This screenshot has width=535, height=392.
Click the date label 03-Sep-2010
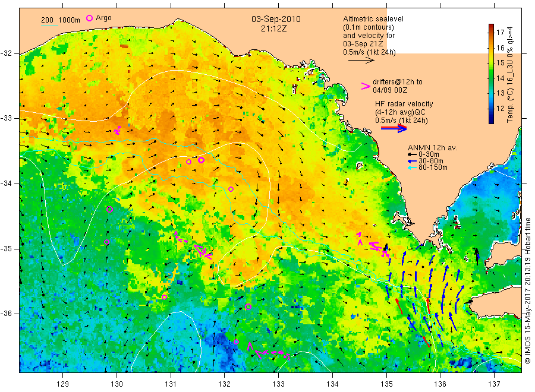pos(276,19)
